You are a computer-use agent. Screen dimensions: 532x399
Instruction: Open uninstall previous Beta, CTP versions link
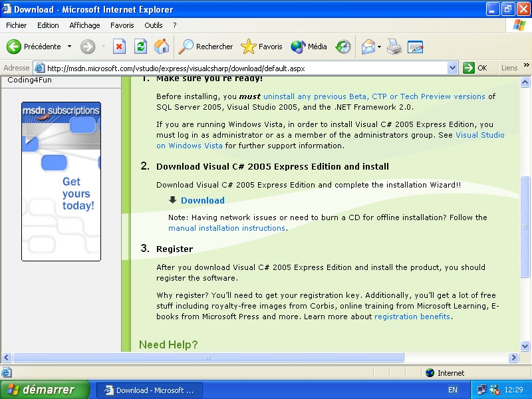[374, 96]
